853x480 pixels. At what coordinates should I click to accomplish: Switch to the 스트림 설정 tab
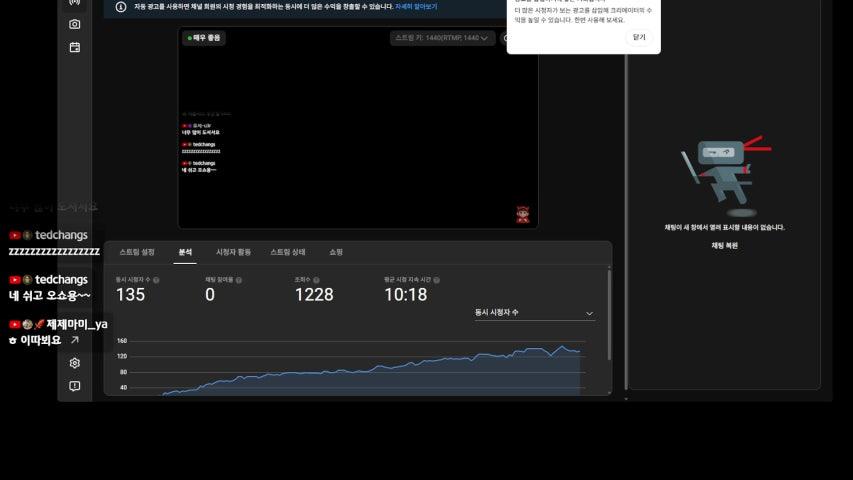(137, 252)
